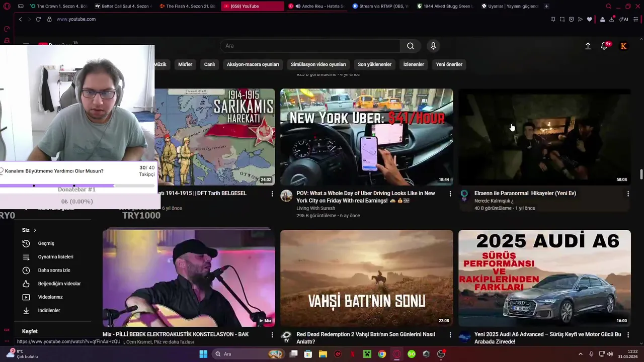Viewport: 644px width, 362px height.
Task: Open the guitarist mix thumbnail
Action: pyautogui.click(x=189, y=279)
